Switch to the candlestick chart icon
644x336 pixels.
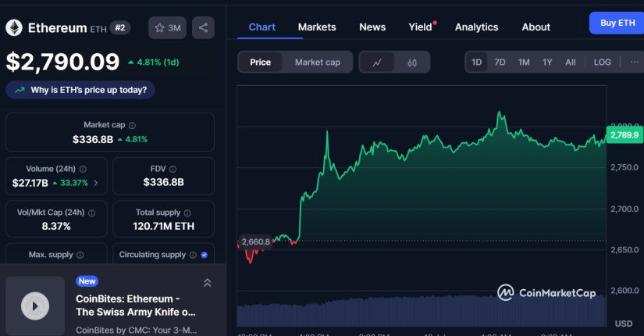click(x=412, y=63)
